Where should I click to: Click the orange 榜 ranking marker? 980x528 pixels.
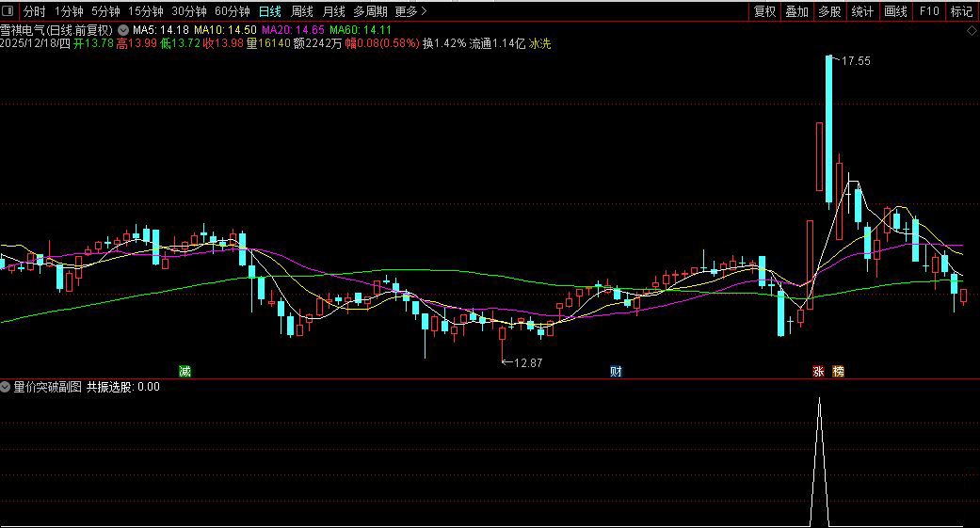click(839, 371)
